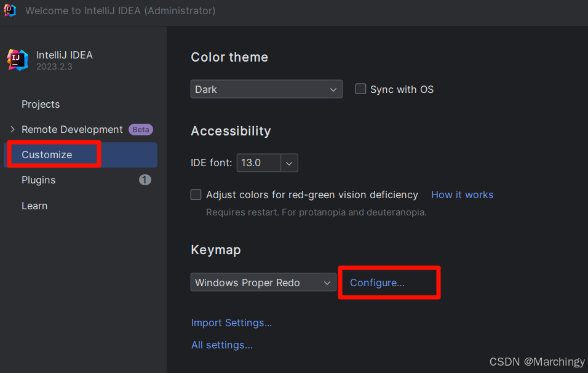
Task: Open the Dark color theme dropdown
Action: [266, 89]
